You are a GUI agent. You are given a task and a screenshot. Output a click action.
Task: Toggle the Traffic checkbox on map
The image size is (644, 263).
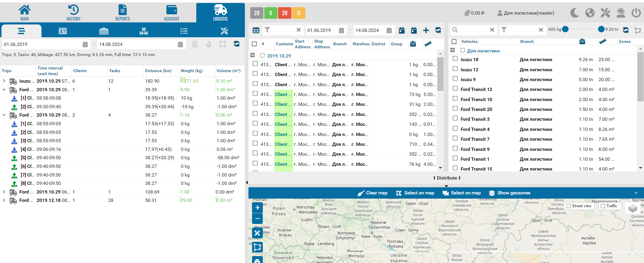coord(603,206)
